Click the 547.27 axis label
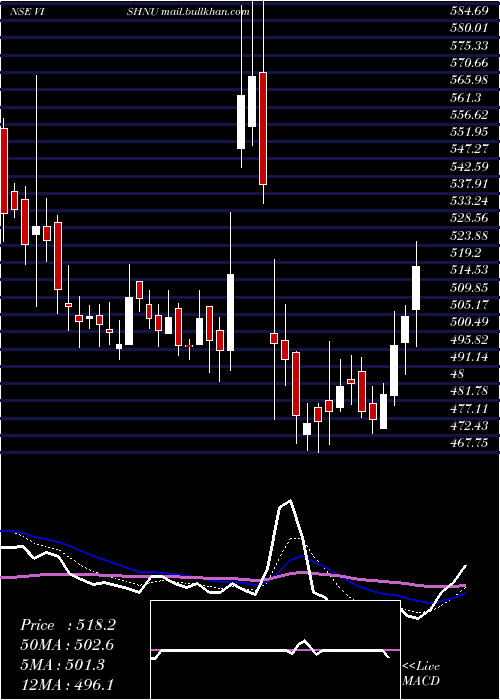500x700 pixels. (x=468, y=149)
